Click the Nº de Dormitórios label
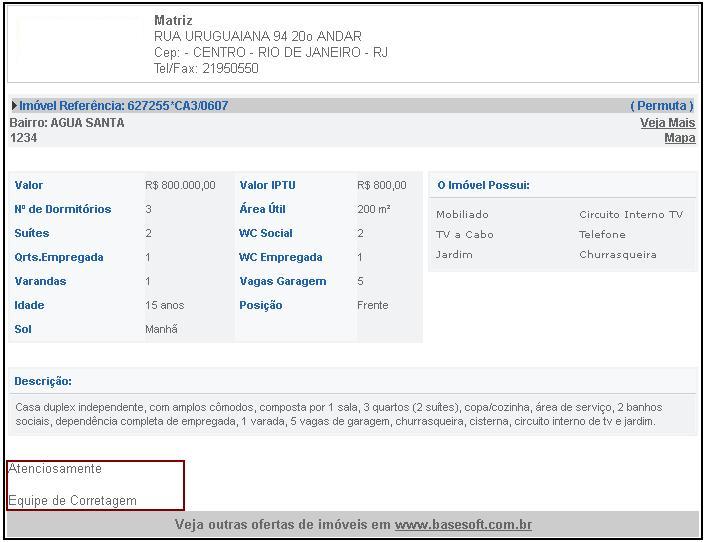The height and width of the screenshot is (542, 706). tap(63, 209)
